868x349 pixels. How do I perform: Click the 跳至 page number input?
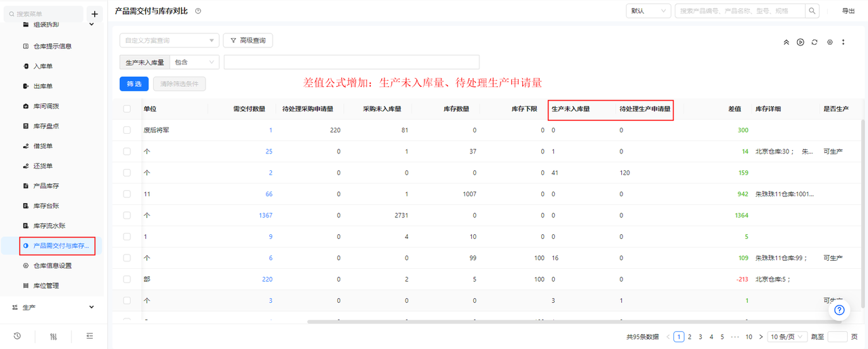(837, 336)
